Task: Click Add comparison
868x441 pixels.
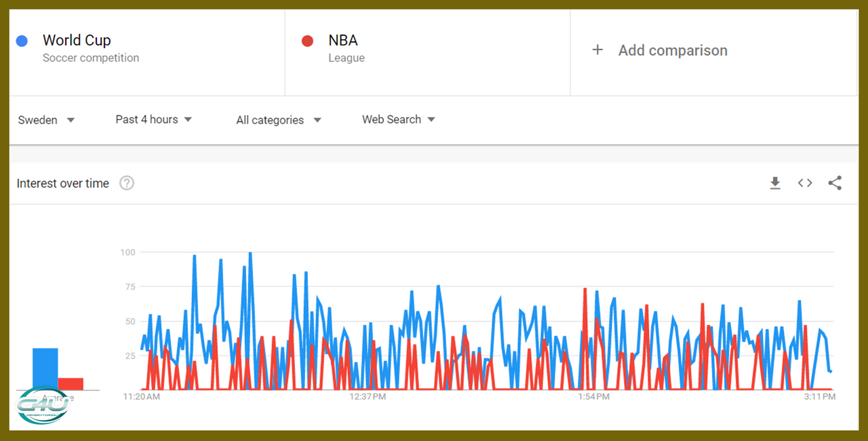Action: pyautogui.click(x=673, y=50)
